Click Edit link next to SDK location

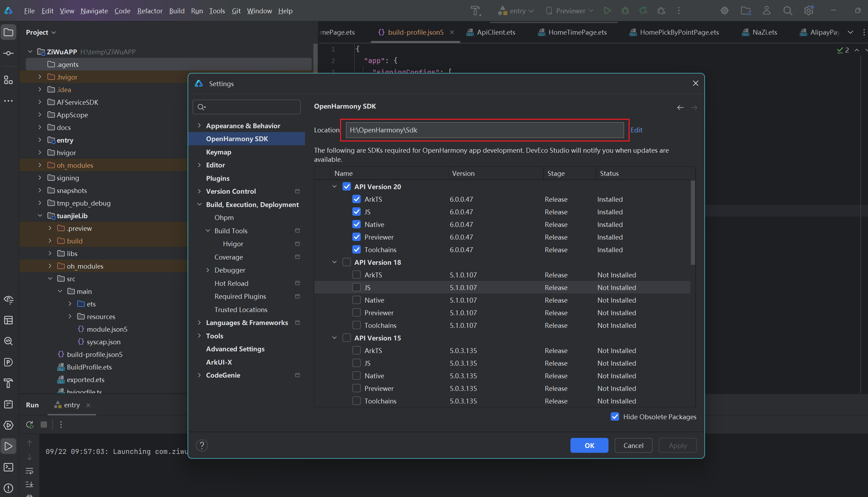pos(637,130)
